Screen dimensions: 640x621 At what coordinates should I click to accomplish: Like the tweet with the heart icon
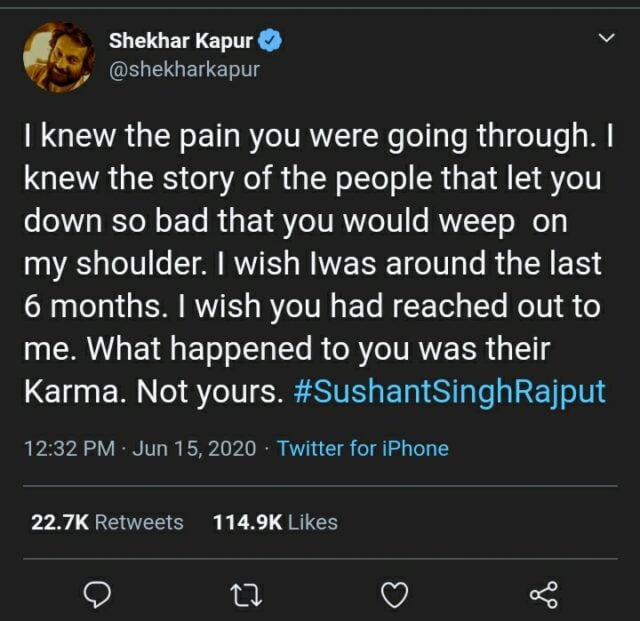point(396,596)
